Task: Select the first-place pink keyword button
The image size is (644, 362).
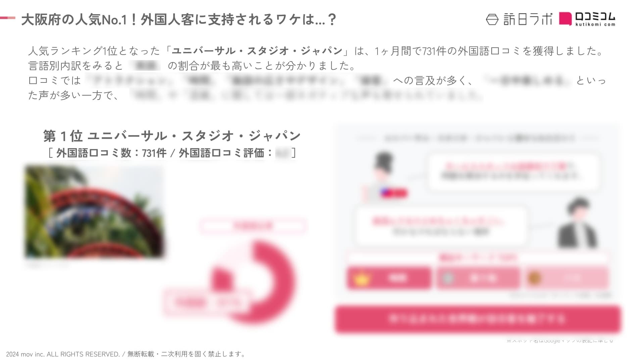Action: (x=389, y=278)
